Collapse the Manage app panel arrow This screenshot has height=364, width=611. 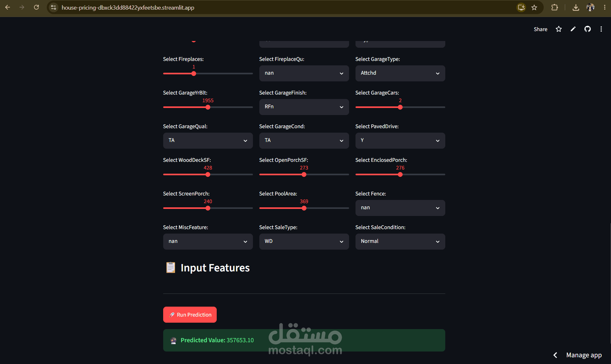point(555,355)
